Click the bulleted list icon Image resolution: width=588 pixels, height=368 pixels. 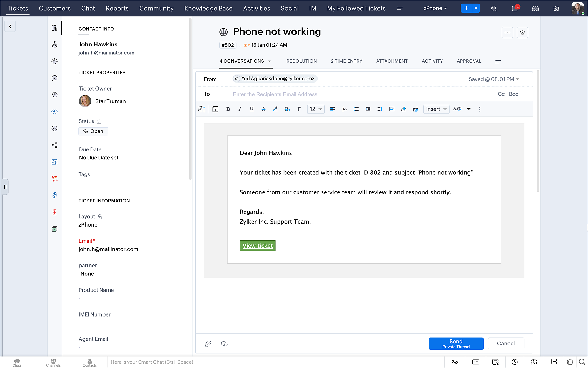tap(356, 109)
